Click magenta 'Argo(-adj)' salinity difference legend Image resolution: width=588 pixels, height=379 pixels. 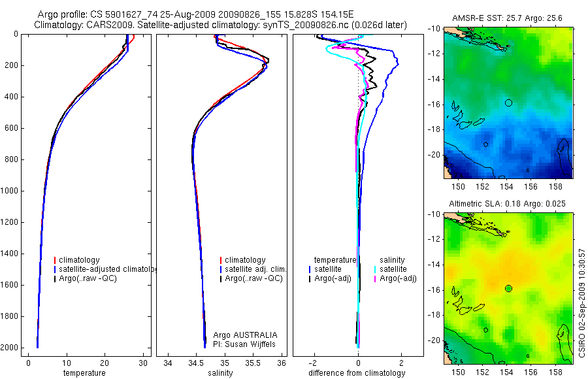(398, 278)
